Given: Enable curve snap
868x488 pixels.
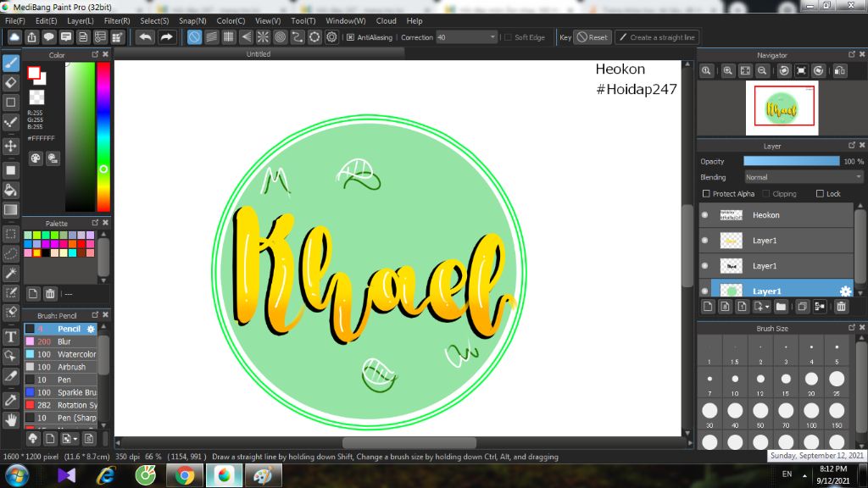Looking at the screenshot, I should 298,37.
